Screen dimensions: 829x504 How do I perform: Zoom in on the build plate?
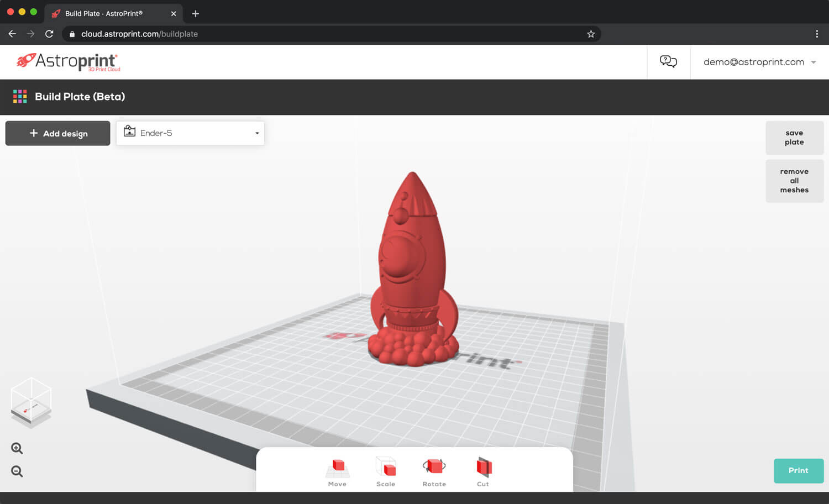click(x=17, y=448)
